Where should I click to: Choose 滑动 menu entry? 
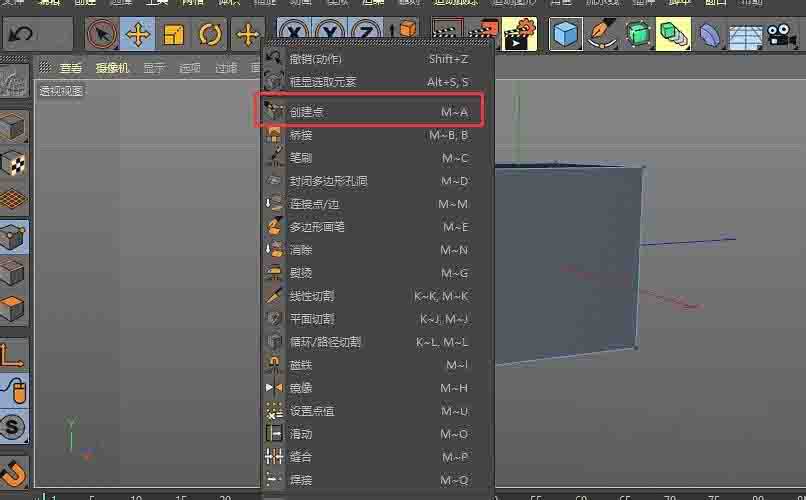[x=378, y=434]
